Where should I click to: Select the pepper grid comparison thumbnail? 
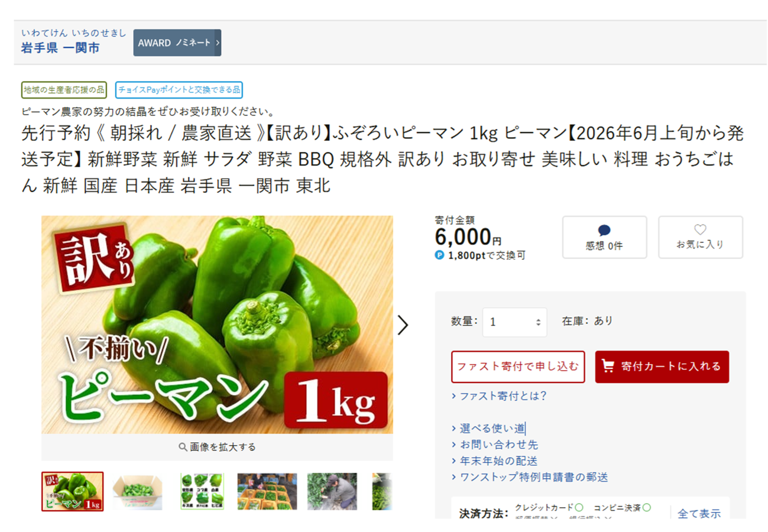point(202,491)
